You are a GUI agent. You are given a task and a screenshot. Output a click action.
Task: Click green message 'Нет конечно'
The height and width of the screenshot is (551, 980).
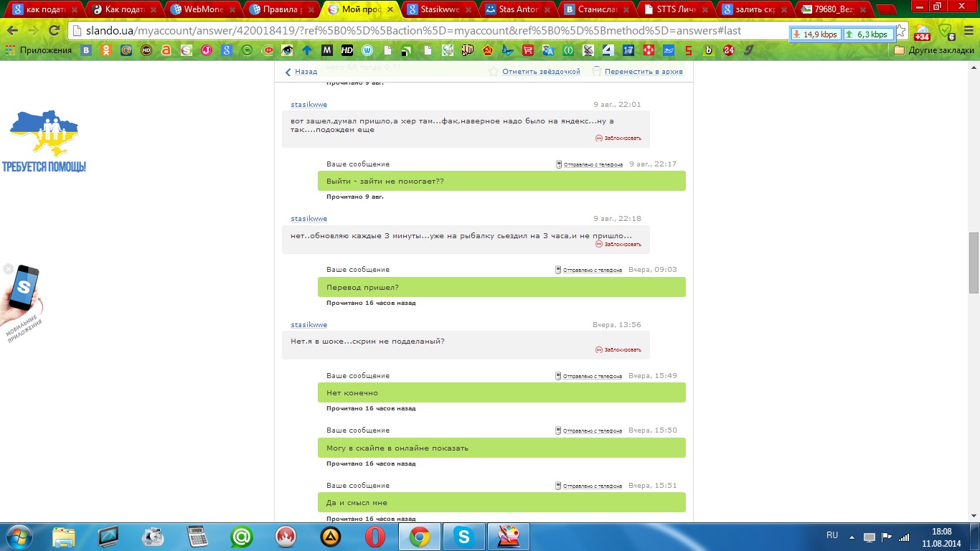(x=501, y=392)
